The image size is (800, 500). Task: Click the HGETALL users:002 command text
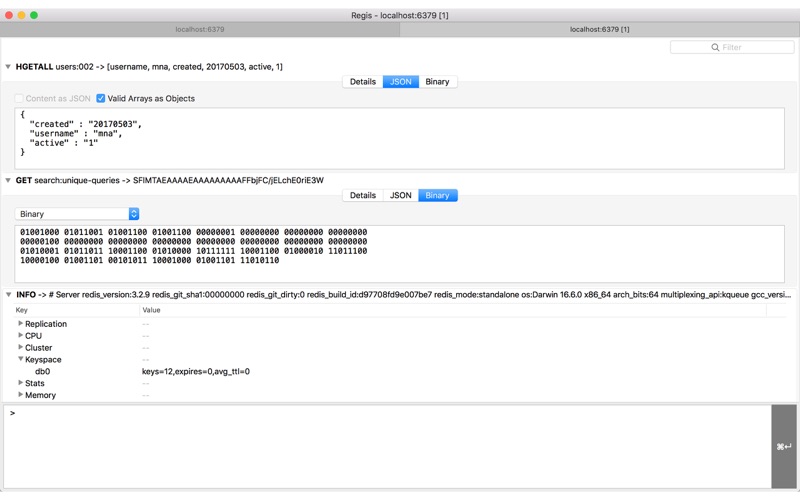pos(149,67)
